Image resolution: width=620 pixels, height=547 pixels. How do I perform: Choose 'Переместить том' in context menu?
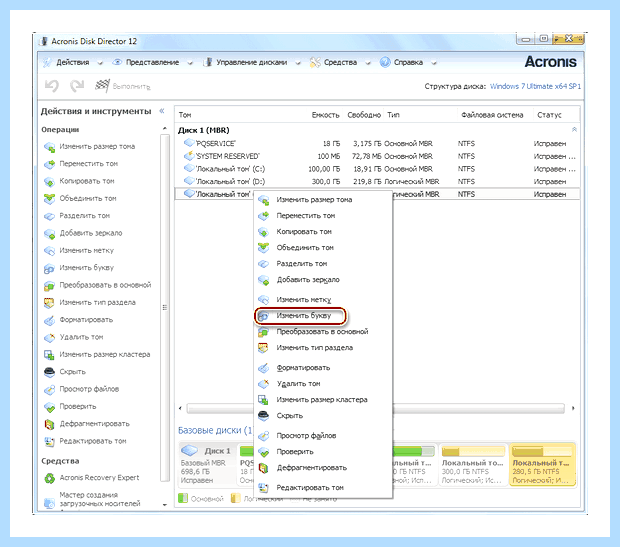click(323, 216)
